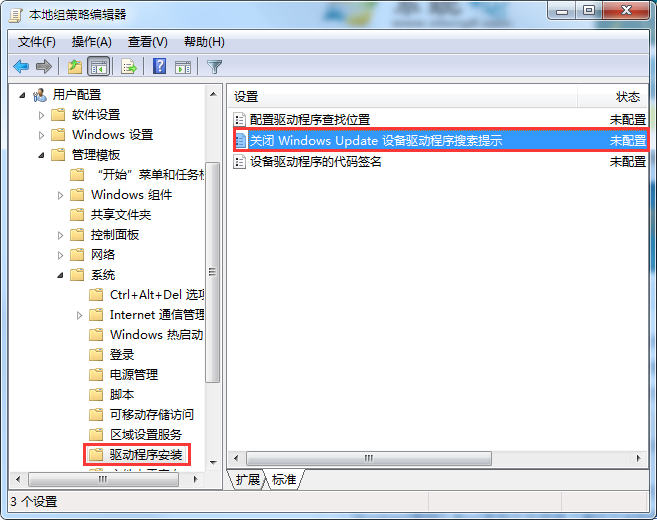Select 配置驱动程序查找位置 setting
This screenshot has height=520, width=657.
point(310,120)
